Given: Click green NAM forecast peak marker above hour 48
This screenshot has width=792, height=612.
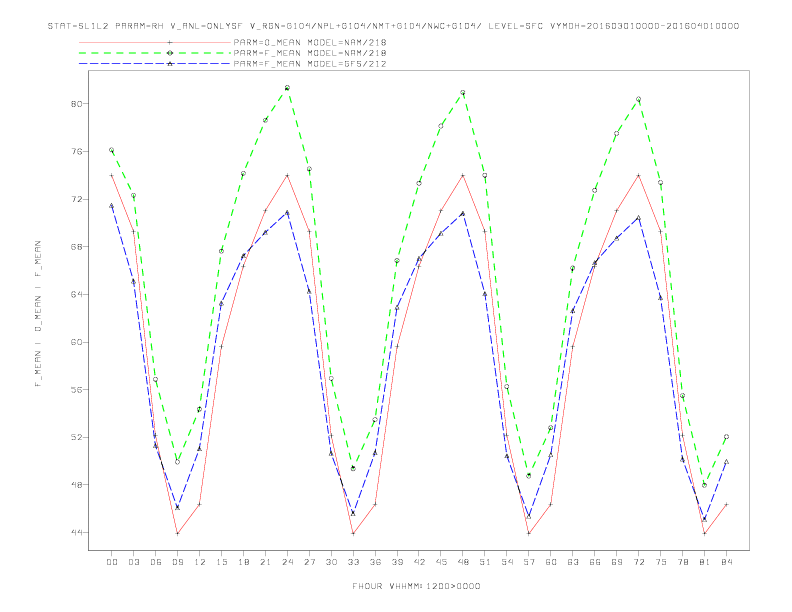Looking at the screenshot, I should click(x=463, y=92).
